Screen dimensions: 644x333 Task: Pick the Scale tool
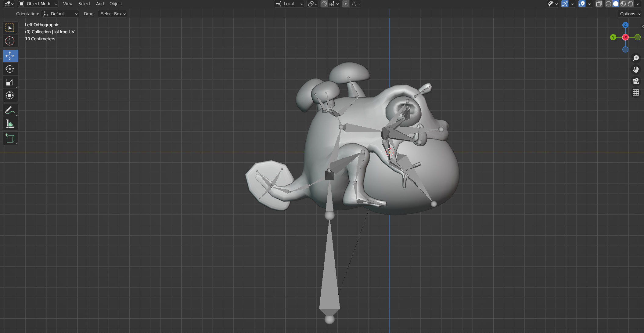[x=10, y=82]
